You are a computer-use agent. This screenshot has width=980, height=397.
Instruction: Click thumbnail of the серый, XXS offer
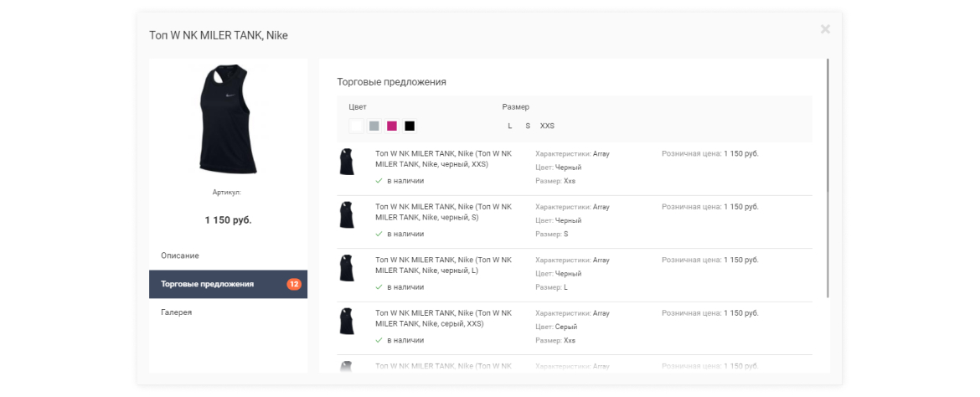coord(347,322)
